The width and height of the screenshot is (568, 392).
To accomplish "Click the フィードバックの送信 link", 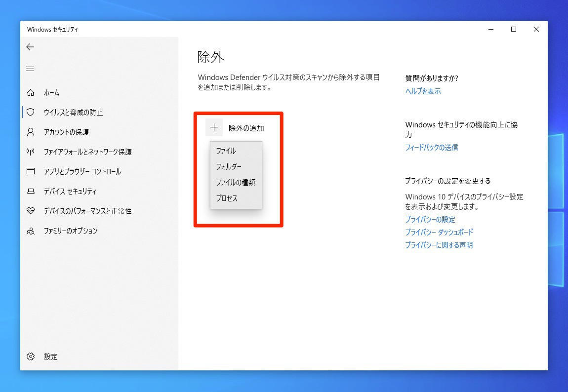I will 431,148.
